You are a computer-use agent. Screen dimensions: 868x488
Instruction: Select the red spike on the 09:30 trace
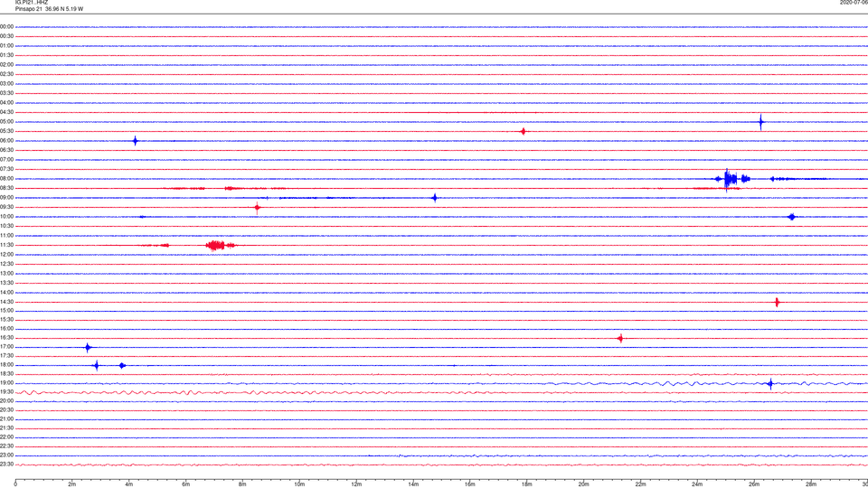[x=257, y=208]
